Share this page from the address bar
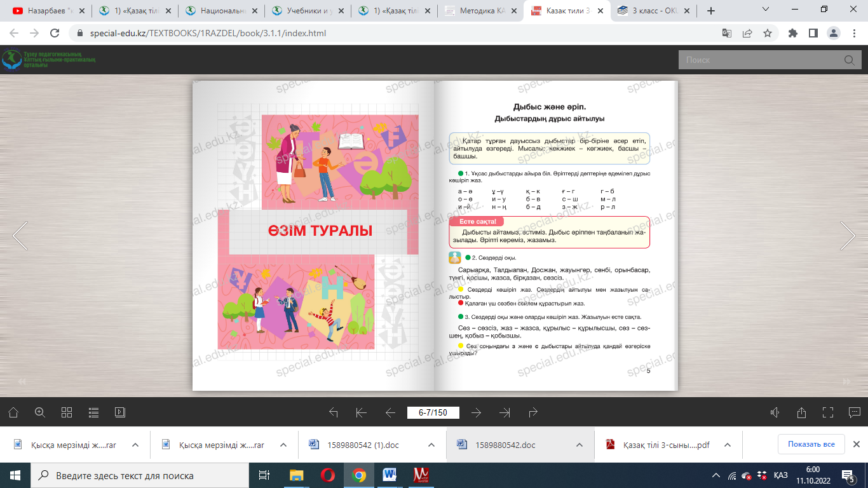The width and height of the screenshot is (868, 488). pyautogui.click(x=747, y=33)
